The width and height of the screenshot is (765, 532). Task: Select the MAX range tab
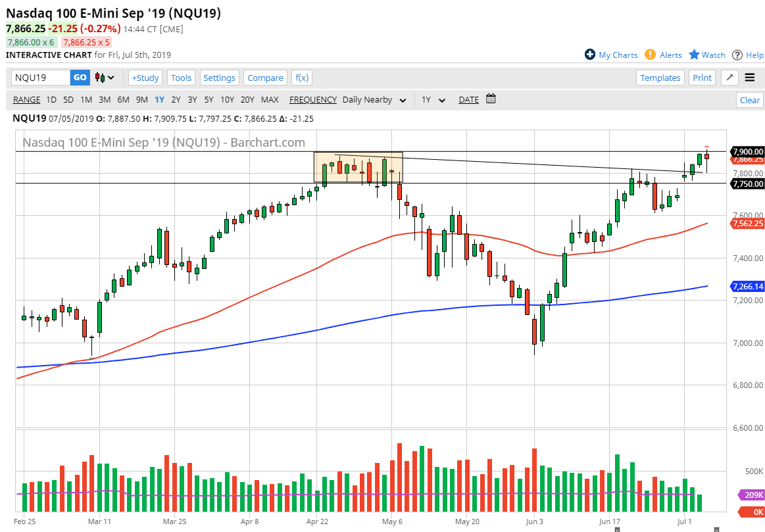tap(270, 99)
